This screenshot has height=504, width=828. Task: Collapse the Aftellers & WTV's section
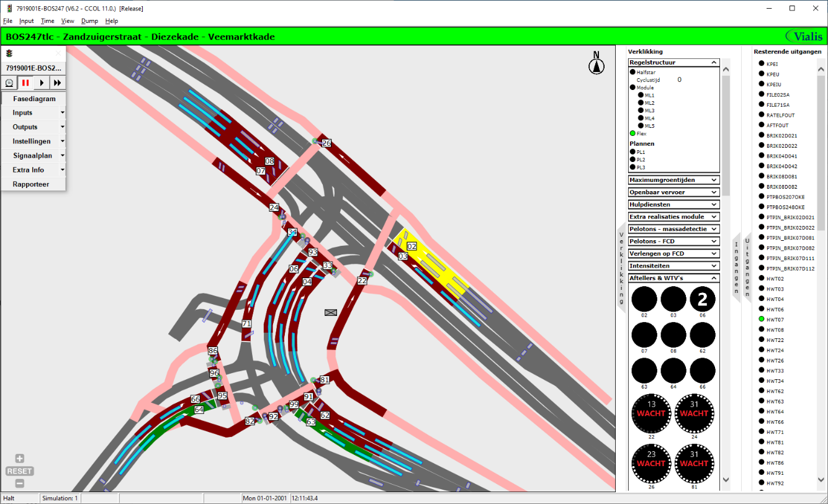click(x=714, y=278)
